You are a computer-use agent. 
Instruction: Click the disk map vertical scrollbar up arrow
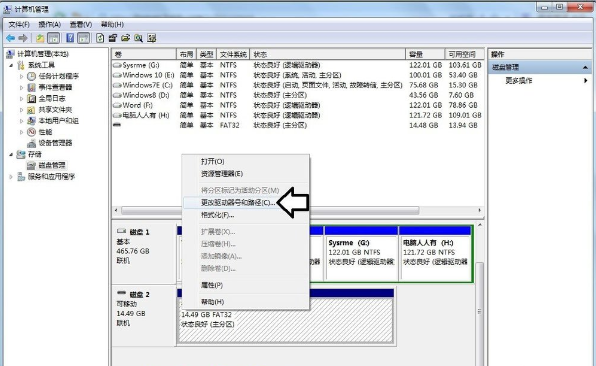[480, 225]
